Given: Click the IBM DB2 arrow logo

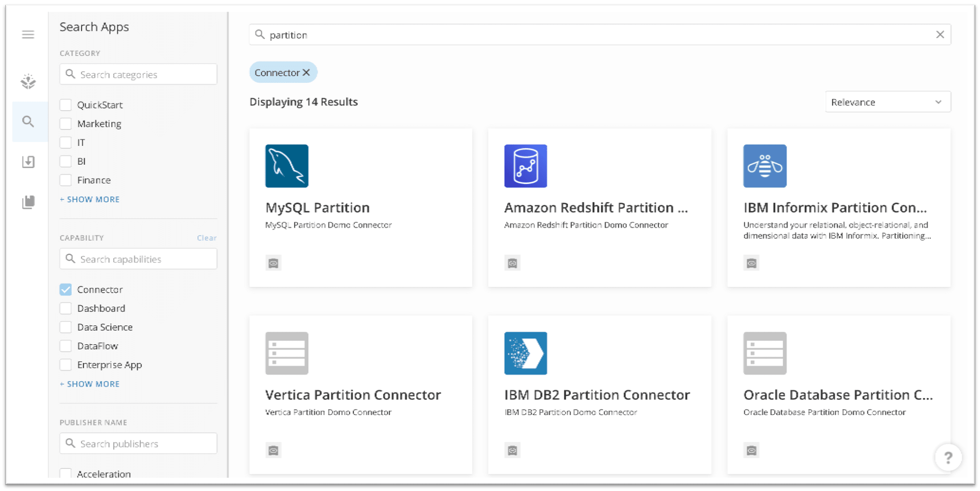Looking at the screenshot, I should tap(525, 353).
